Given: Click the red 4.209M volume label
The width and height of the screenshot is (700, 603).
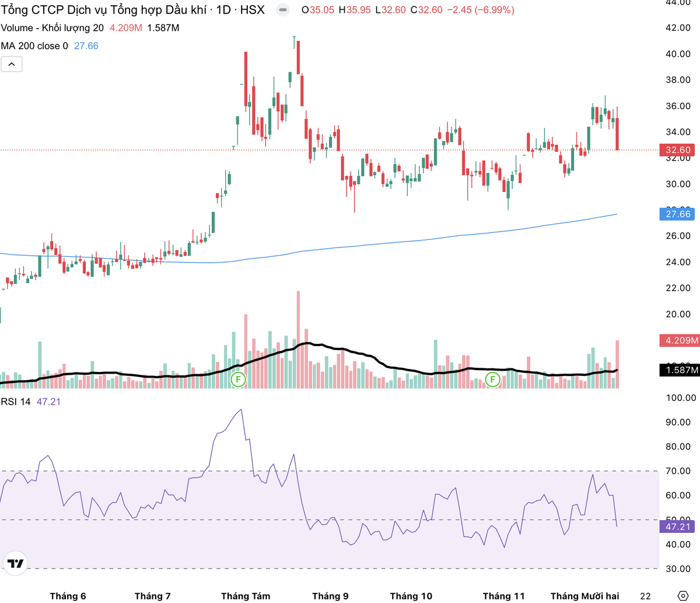Looking at the screenshot, I should pyautogui.click(x=679, y=340).
